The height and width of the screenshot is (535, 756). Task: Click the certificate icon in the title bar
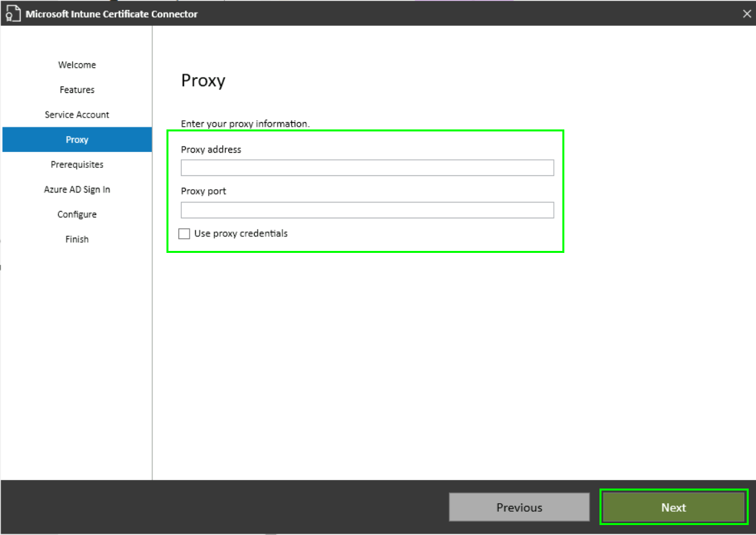13,14
